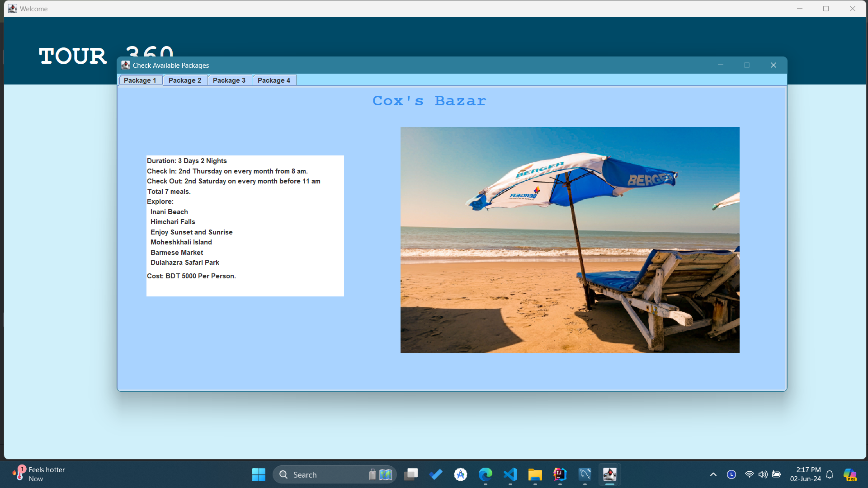Click the minimize button on package window
The image size is (868, 488).
point(721,66)
